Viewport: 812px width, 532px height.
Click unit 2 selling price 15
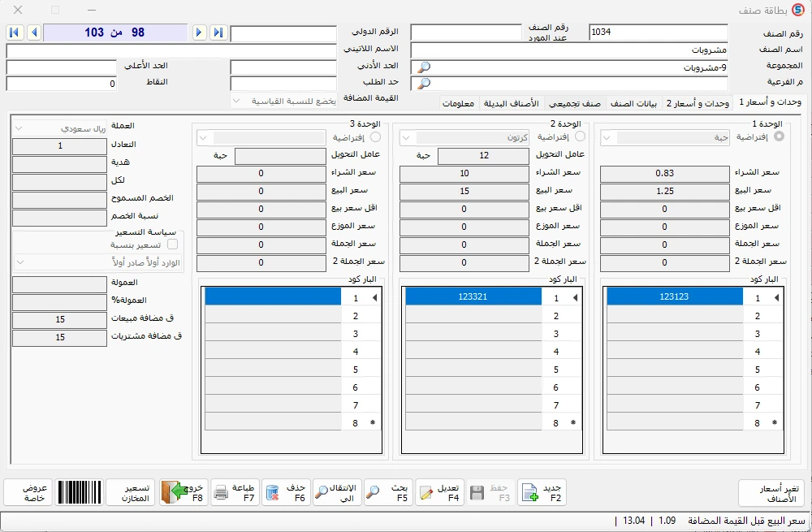[x=464, y=191]
